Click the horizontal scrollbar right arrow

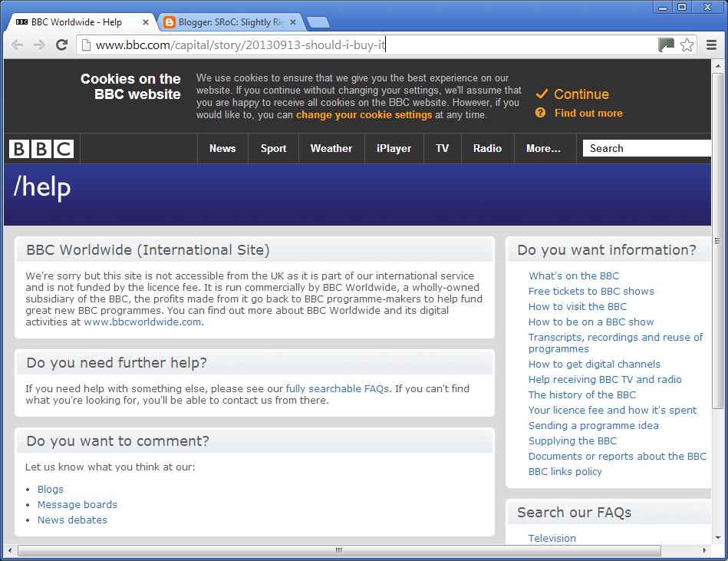tap(705, 550)
